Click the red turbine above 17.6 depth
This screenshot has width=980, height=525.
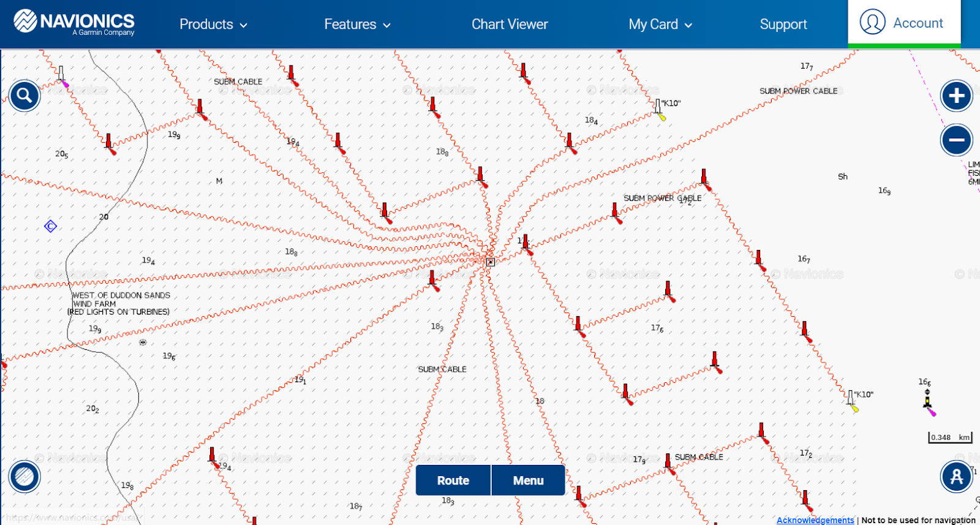(x=669, y=292)
